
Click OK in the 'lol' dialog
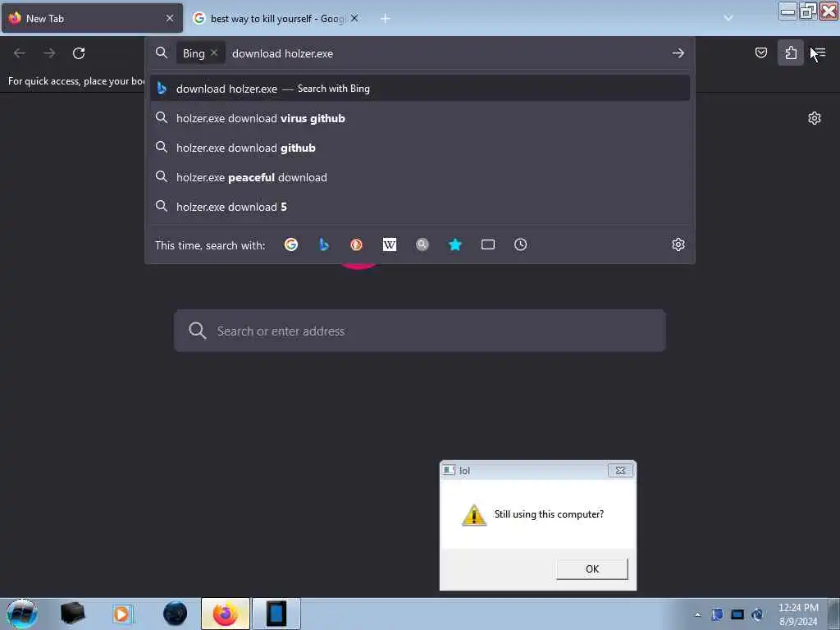click(592, 569)
